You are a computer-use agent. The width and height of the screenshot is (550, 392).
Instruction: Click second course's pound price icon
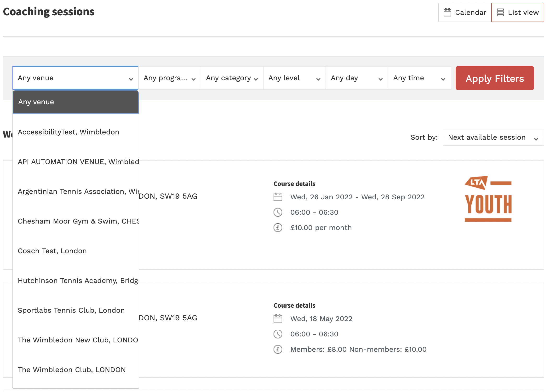(278, 349)
